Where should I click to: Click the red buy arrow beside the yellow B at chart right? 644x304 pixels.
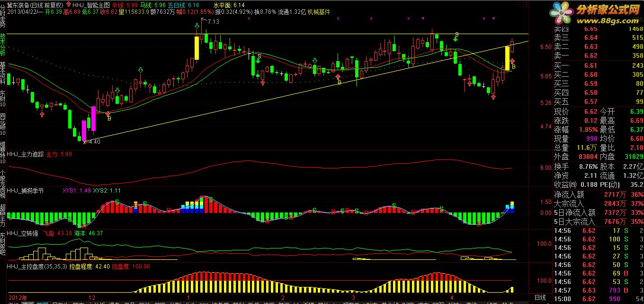click(x=512, y=61)
